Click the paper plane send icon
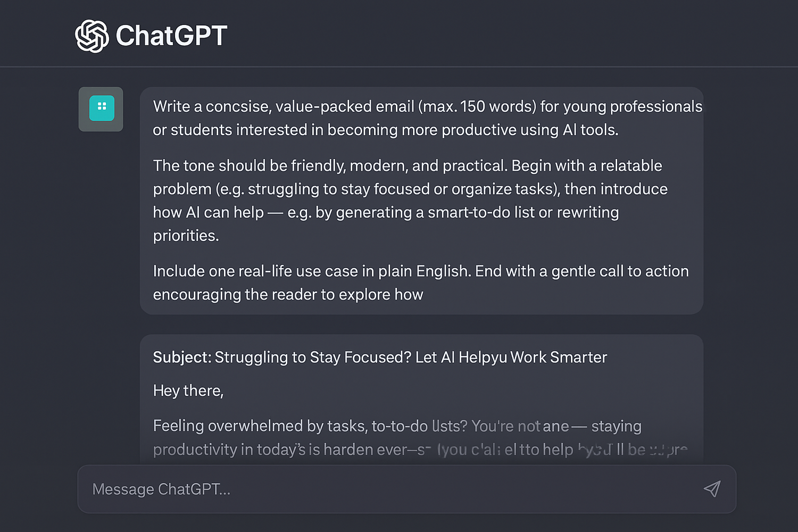Image resolution: width=798 pixels, height=532 pixels. tap(712, 489)
